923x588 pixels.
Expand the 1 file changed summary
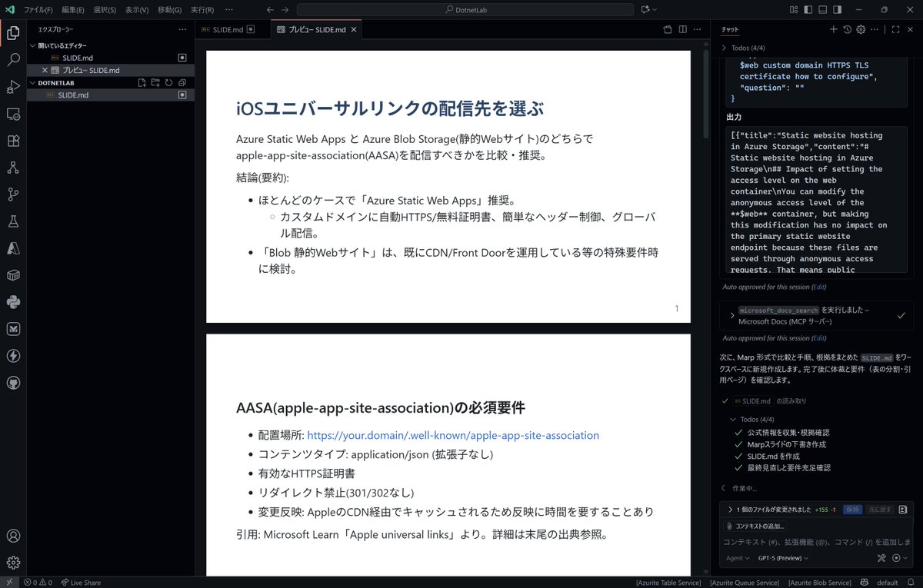tap(731, 510)
